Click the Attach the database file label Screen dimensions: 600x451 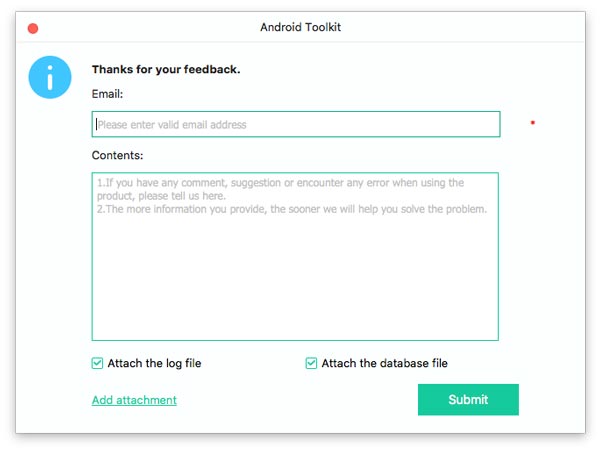click(385, 363)
